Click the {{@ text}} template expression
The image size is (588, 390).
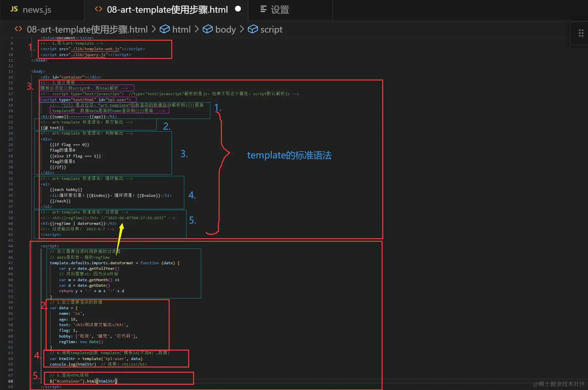[52, 128]
